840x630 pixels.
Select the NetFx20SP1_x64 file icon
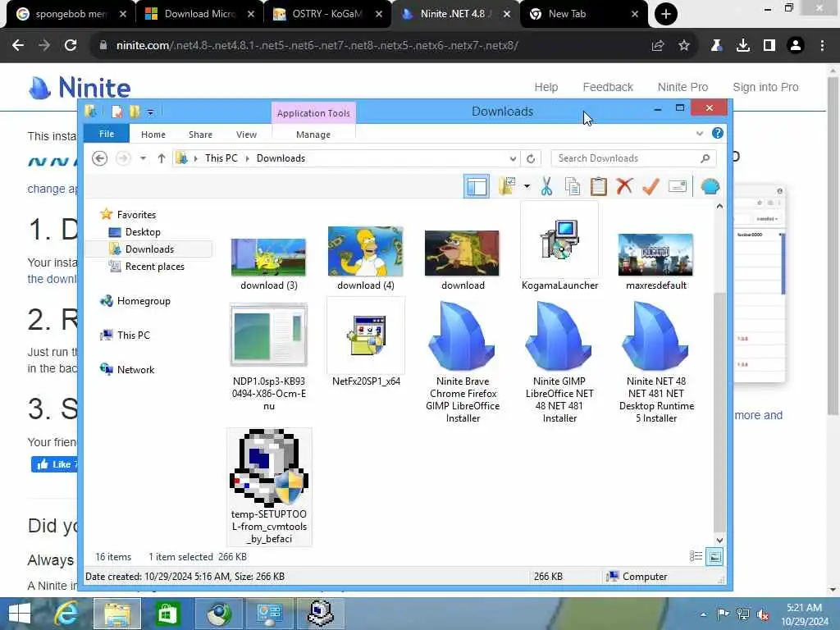coord(366,336)
